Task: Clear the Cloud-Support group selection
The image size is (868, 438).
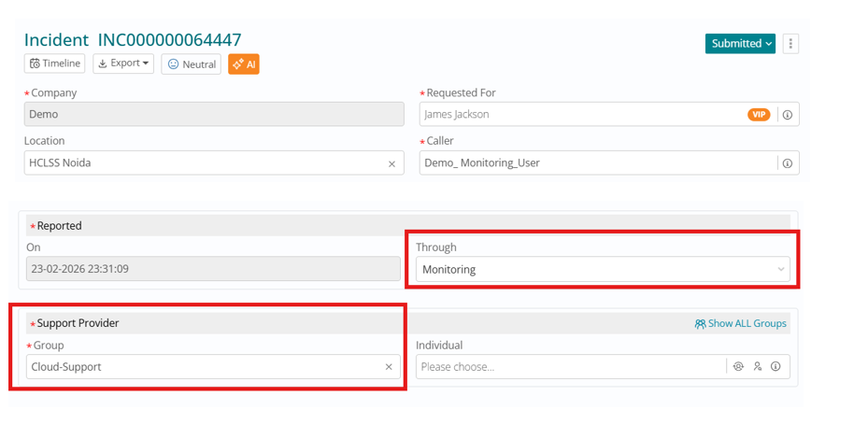Action: (x=390, y=367)
